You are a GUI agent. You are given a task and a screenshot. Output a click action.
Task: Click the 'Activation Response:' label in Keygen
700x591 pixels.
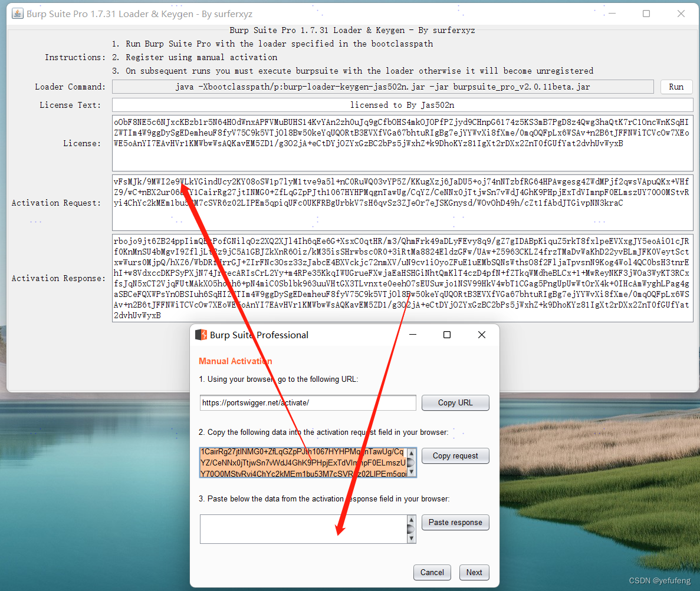point(58,278)
